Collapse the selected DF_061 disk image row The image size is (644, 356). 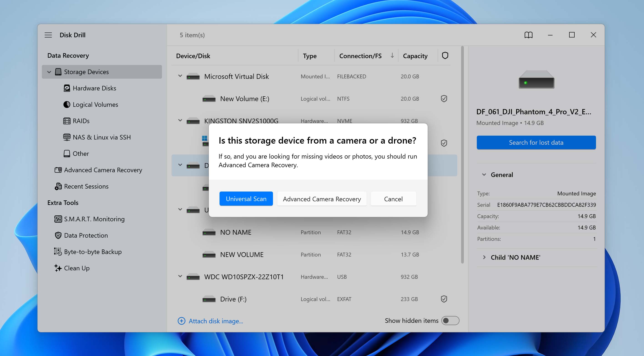pyautogui.click(x=180, y=165)
